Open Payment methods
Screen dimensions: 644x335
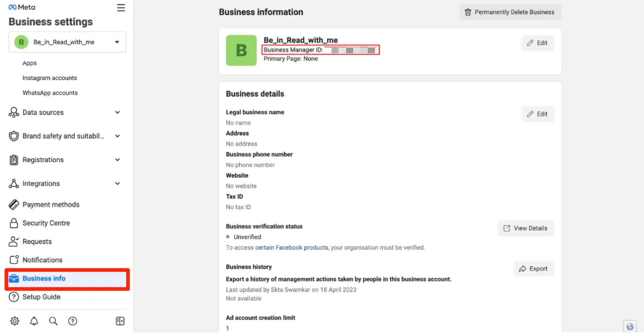coord(51,204)
